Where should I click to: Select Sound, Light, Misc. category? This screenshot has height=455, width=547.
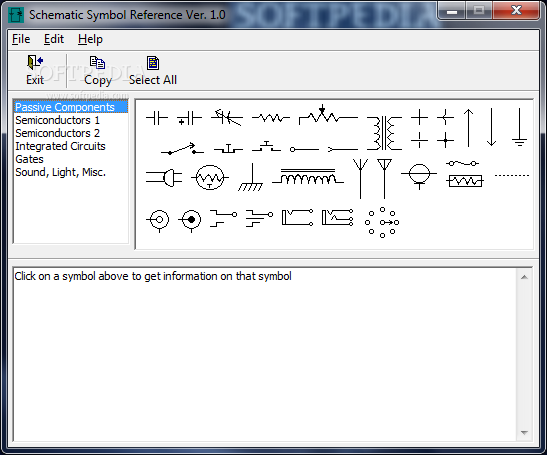71,172
